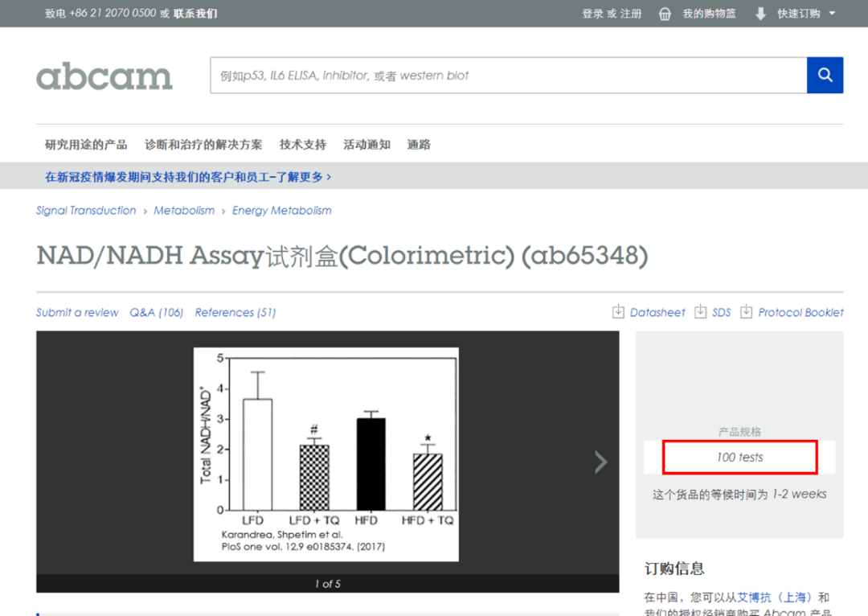Click the 1 of 5 image counter
The height and width of the screenshot is (616, 868).
click(x=328, y=584)
